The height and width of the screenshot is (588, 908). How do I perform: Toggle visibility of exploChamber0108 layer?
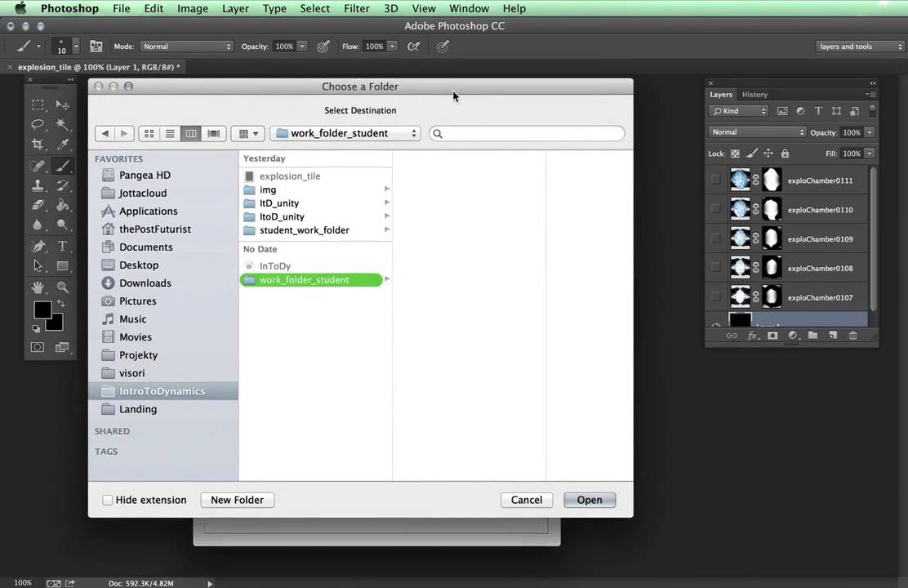(716, 267)
